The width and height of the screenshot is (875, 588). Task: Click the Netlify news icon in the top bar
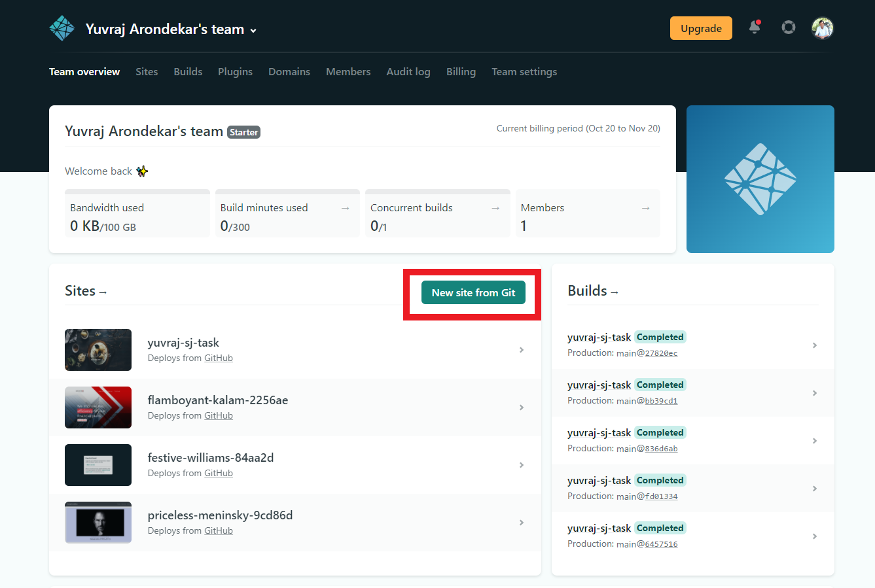(x=788, y=27)
